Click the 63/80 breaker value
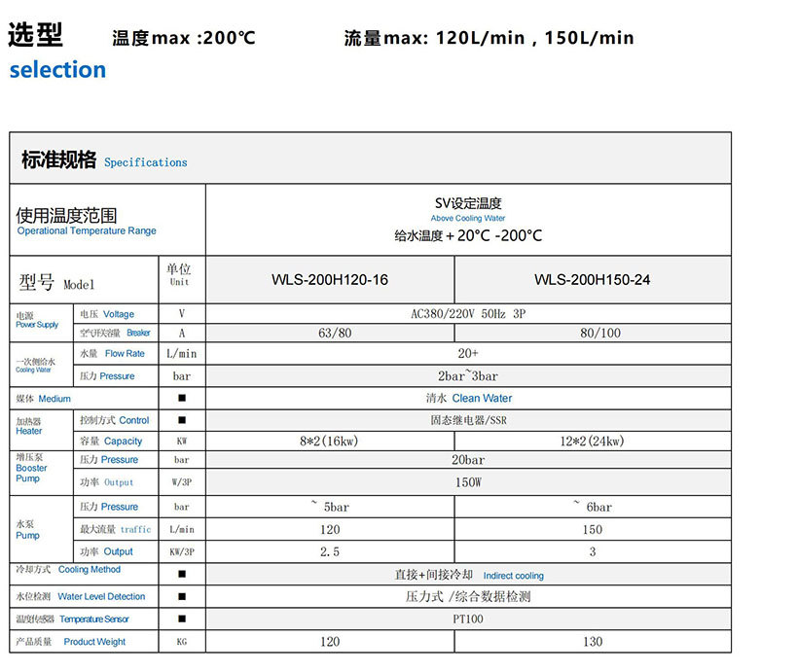Image resolution: width=798 pixels, height=672 pixels. click(x=330, y=333)
